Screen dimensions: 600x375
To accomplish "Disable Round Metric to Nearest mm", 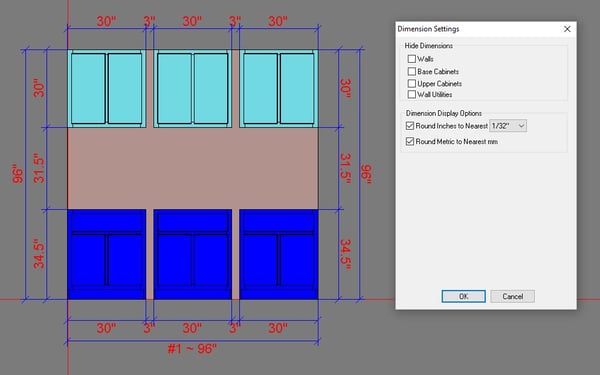I will tap(410, 142).
